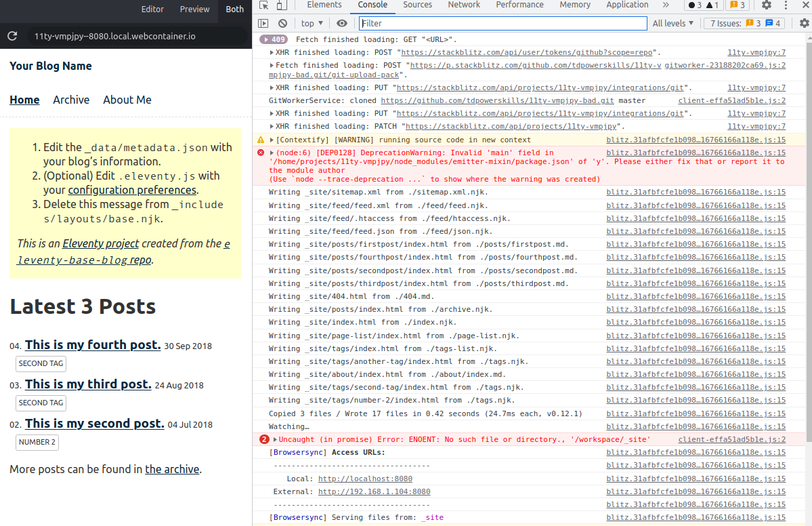Create a live expression with the eye icon
Viewport: 812px width, 526px height.
[342, 23]
